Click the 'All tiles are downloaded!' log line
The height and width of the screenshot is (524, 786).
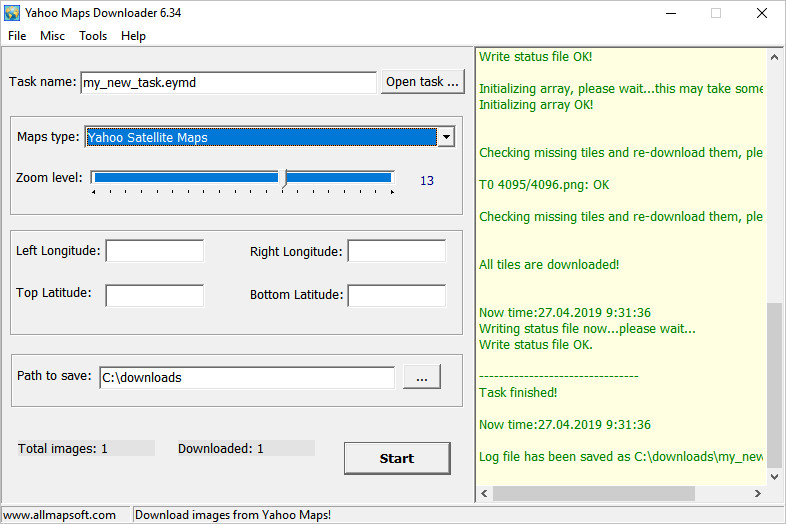pos(549,265)
